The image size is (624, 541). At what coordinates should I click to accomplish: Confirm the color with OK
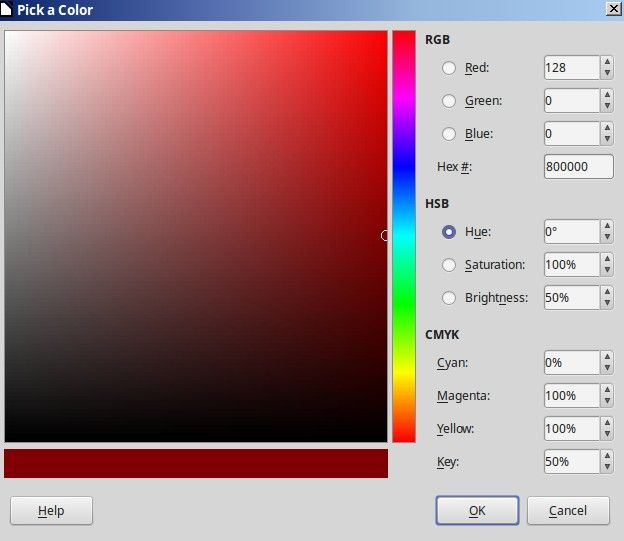click(x=477, y=510)
